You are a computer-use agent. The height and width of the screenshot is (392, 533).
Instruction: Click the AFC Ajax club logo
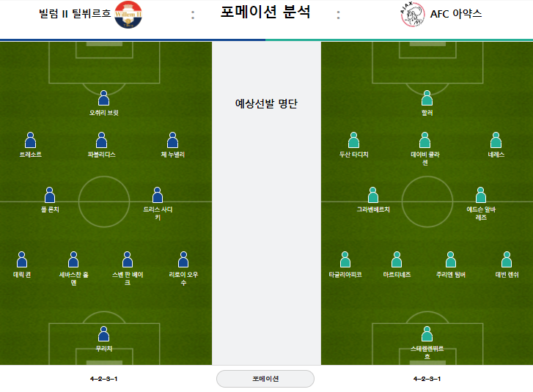pos(412,14)
